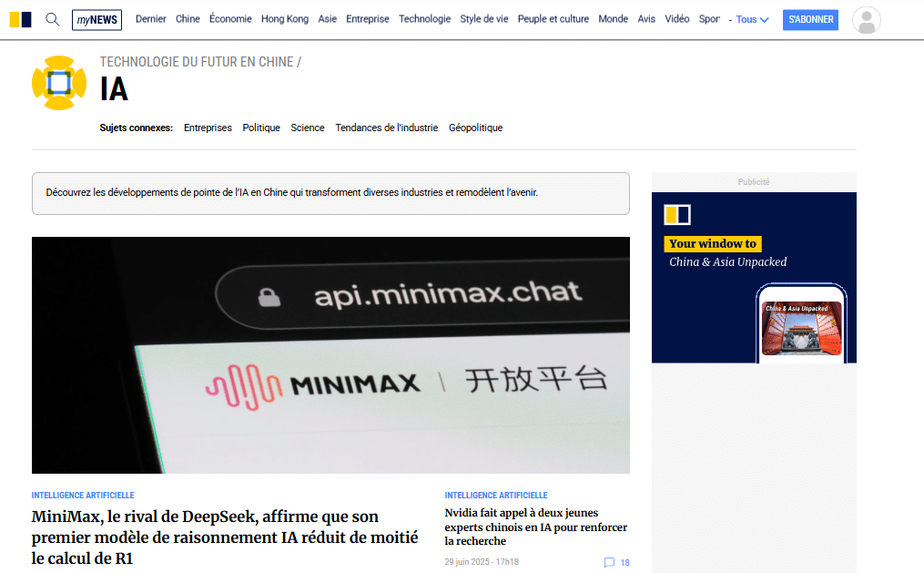Go to the Dernier section
The image size is (924, 573).
151,19
